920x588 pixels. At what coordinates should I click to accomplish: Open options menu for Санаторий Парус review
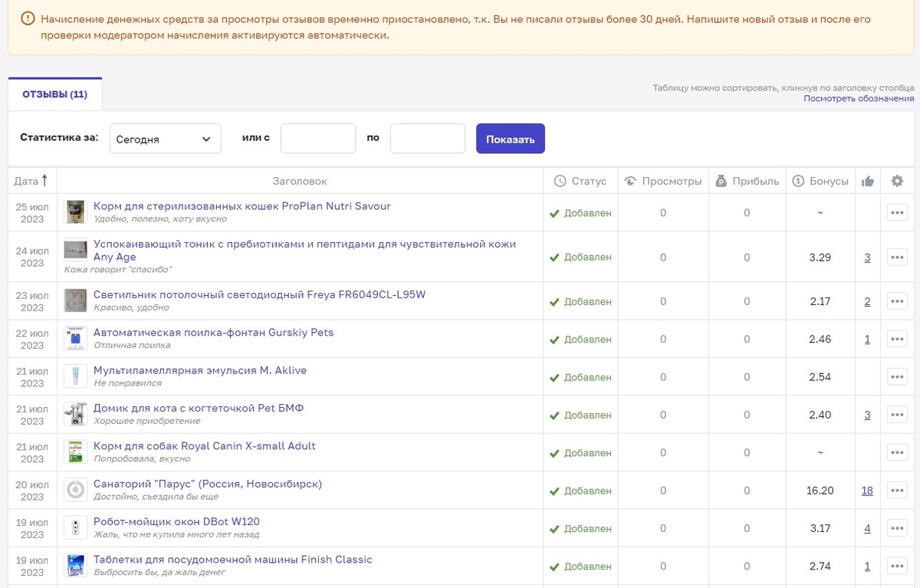(897, 491)
